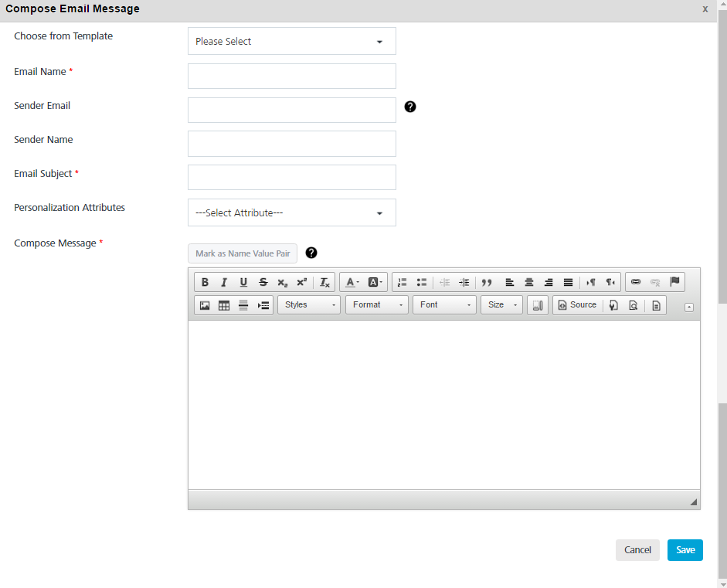This screenshot has width=727, height=588.
Task: Insert a table in the editor
Action: (x=224, y=305)
